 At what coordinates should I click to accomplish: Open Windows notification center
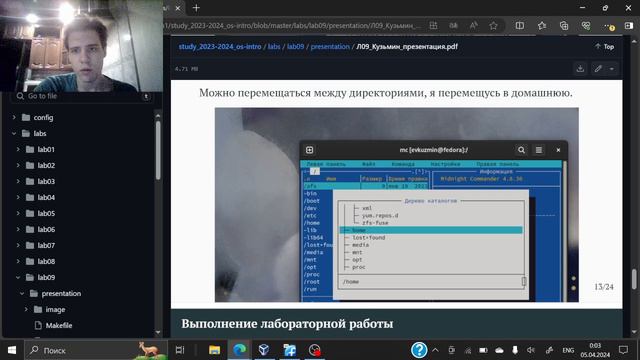pyautogui.click(x=623, y=350)
